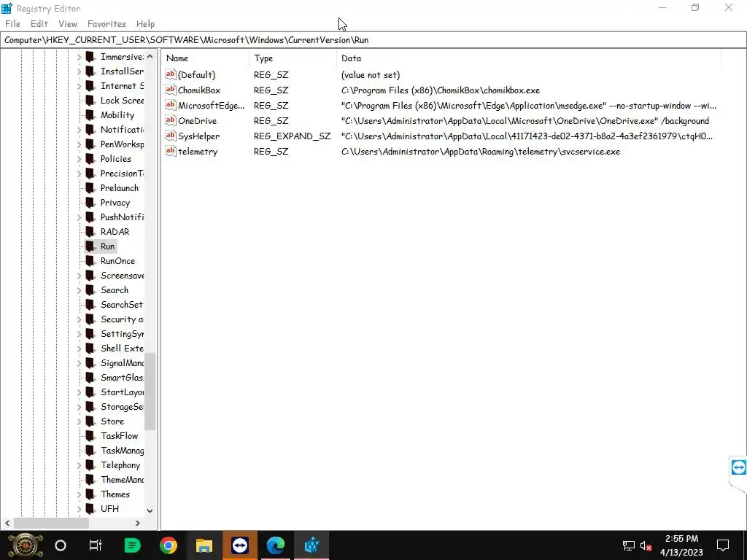Open TeamViewer from taskbar
This screenshot has height=560, width=747.
click(239, 545)
